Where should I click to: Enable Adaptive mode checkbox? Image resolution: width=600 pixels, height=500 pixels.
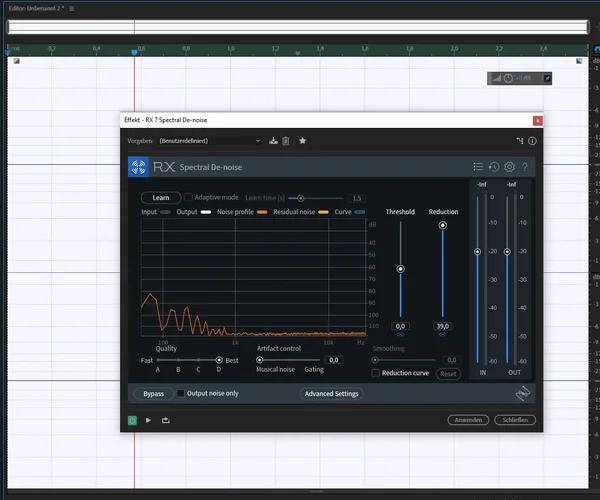point(189,198)
